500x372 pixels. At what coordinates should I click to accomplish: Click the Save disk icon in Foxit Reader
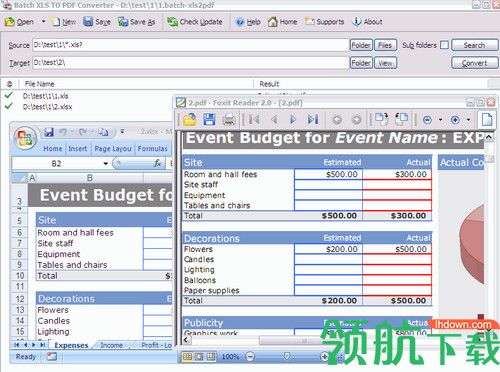coord(209,119)
